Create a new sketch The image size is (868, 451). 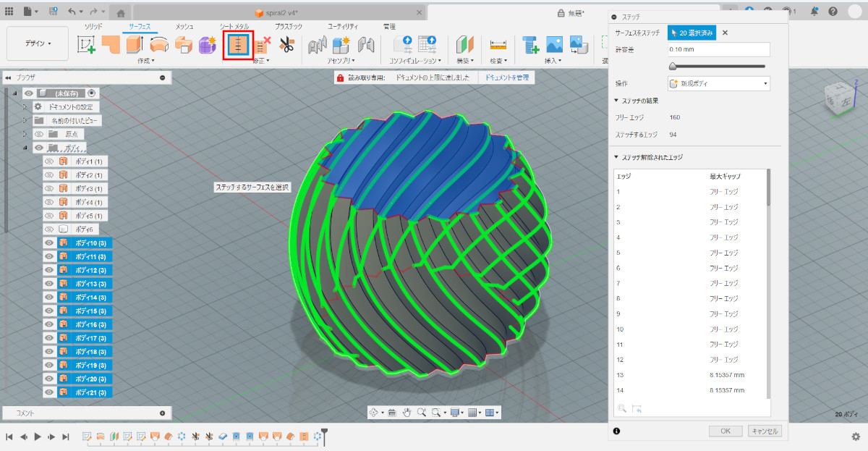[x=87, y=45]
